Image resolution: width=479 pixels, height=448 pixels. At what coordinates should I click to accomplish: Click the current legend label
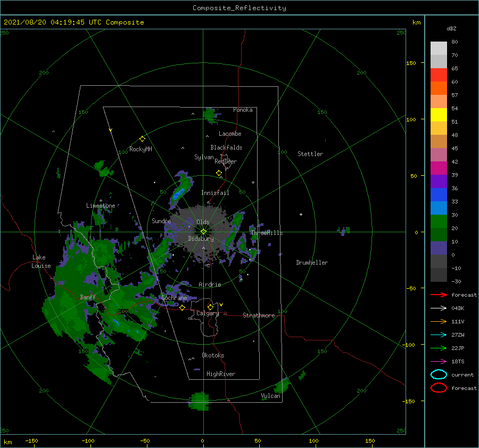point(463,374)
